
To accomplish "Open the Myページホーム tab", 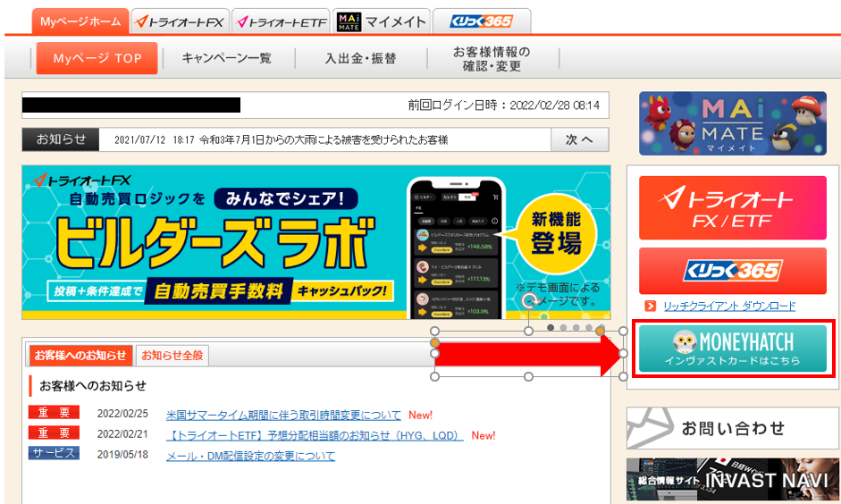I will 80,21.
